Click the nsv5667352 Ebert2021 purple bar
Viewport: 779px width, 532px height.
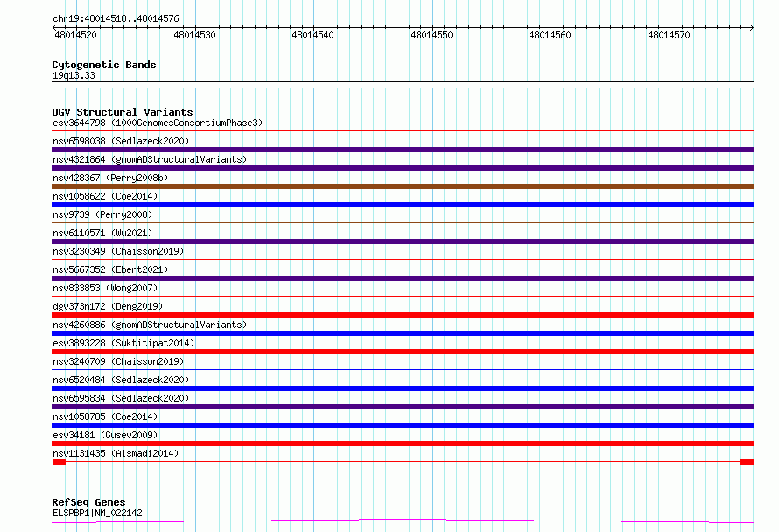403,278
